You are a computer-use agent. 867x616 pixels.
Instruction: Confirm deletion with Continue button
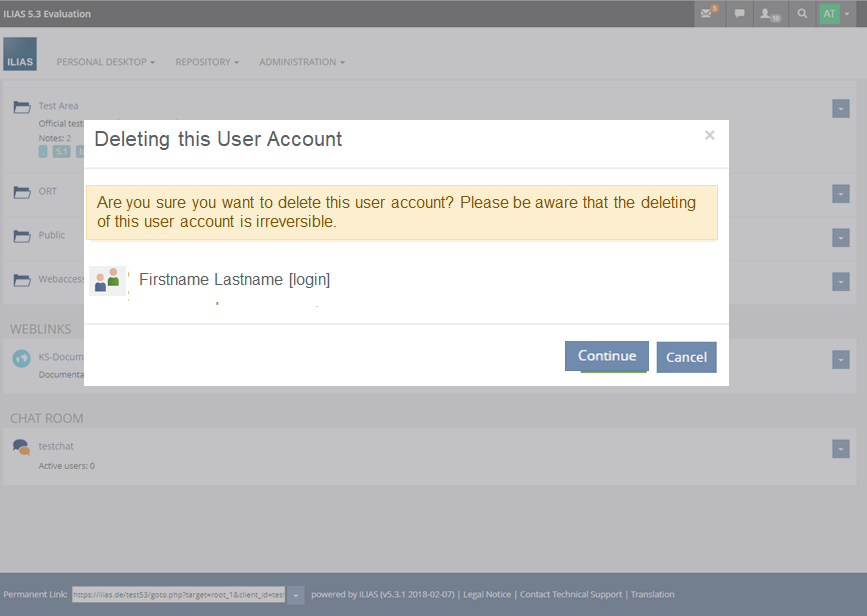tap(606, 356)
